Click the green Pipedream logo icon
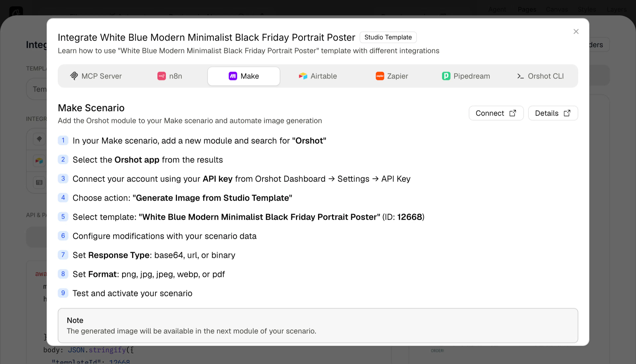This screenshot has height=364, width=636. (x=446, y=76)
